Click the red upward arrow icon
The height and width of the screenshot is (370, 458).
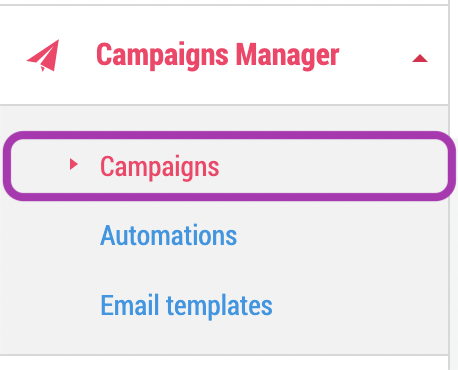click(420, 59)
